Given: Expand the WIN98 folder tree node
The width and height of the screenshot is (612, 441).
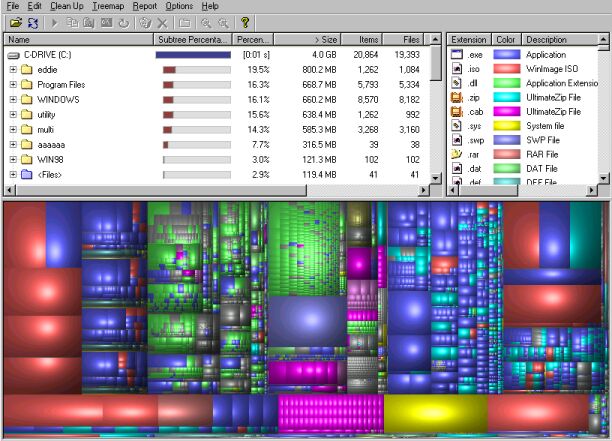Looking at the screenshot, I should (13, 159).
